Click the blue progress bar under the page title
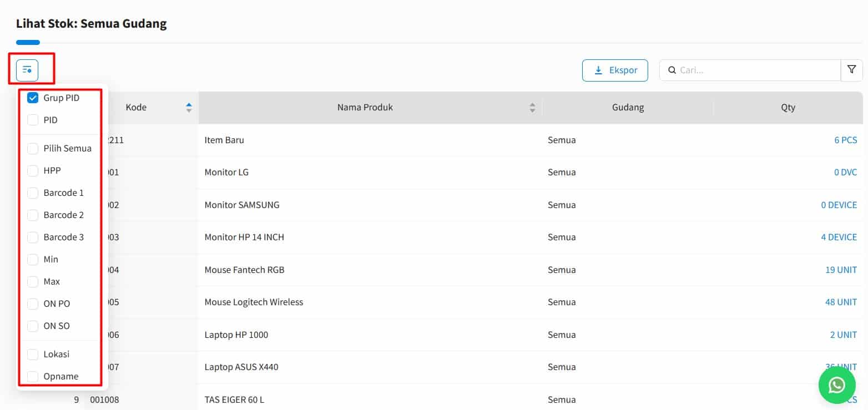This screenshot has height=410, width=868. (28, 42)
